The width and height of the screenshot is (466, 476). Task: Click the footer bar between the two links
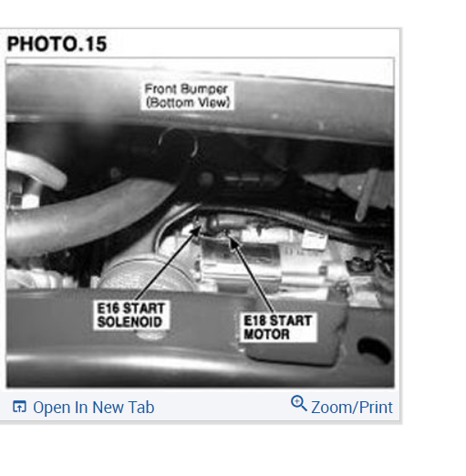click(222, 407)
